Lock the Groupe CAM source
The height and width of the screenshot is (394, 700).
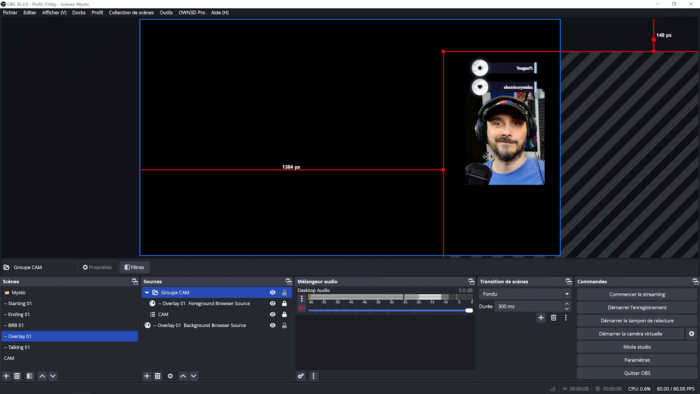coord(284,293)
